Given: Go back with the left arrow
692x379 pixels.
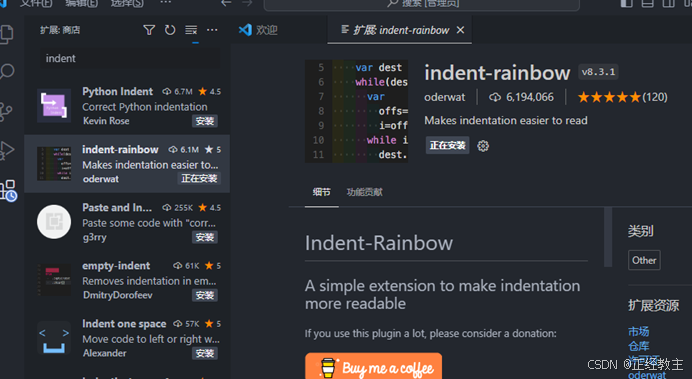Looking at the screenshot, I should (226, 3).
